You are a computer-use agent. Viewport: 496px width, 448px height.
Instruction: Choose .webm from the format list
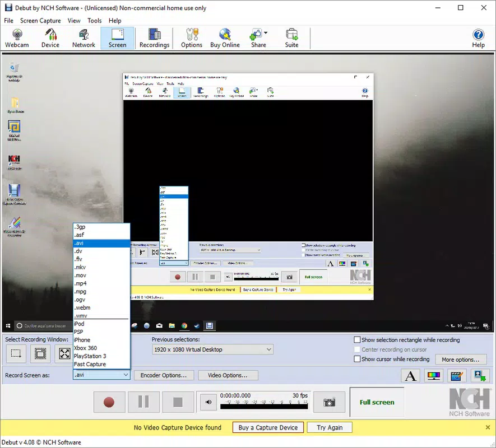(x=101, y=307)
